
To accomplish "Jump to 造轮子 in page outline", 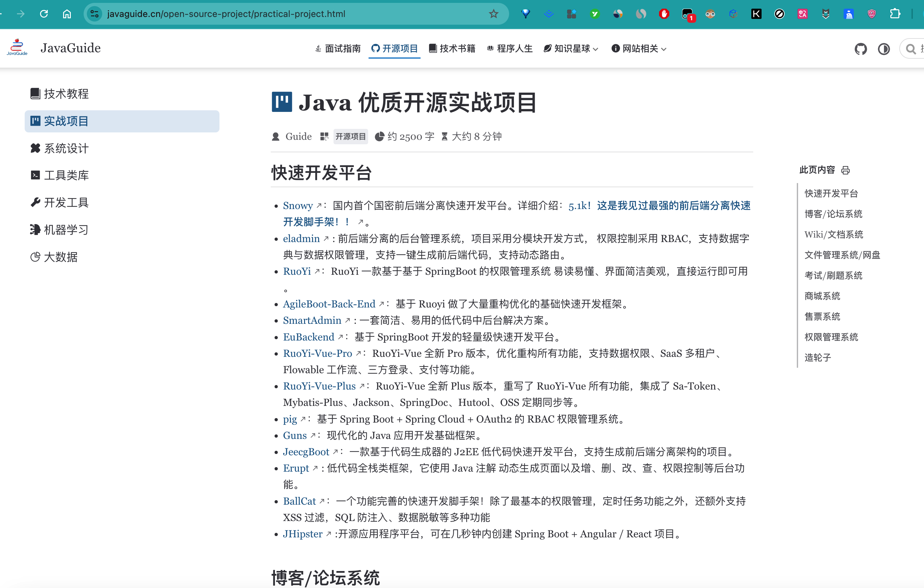I will click(817, 357).
